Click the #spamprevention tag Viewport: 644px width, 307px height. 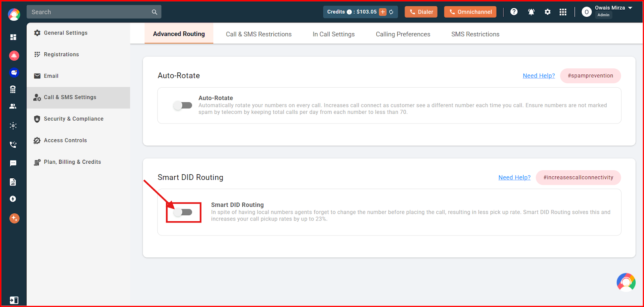click(590, 76)
